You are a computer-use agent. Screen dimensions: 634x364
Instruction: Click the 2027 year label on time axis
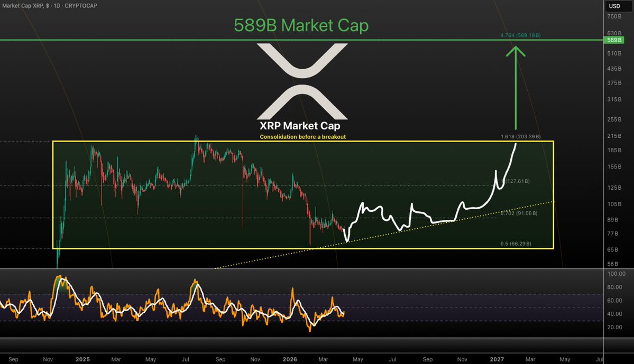point(497,359)
